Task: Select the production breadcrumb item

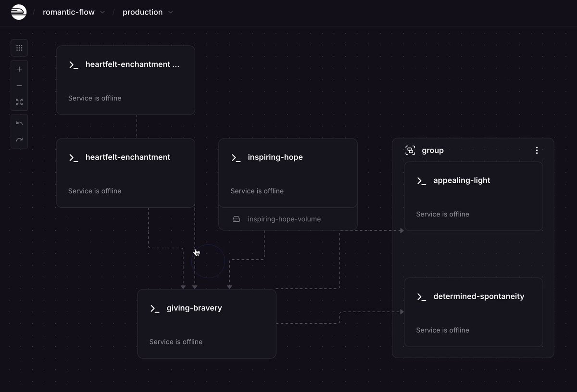Action: point(142,13)
